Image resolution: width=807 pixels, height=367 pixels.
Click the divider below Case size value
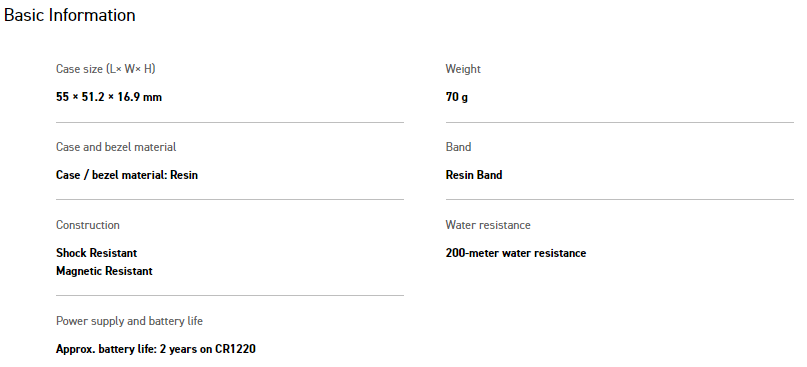click(x=230, y=123)
